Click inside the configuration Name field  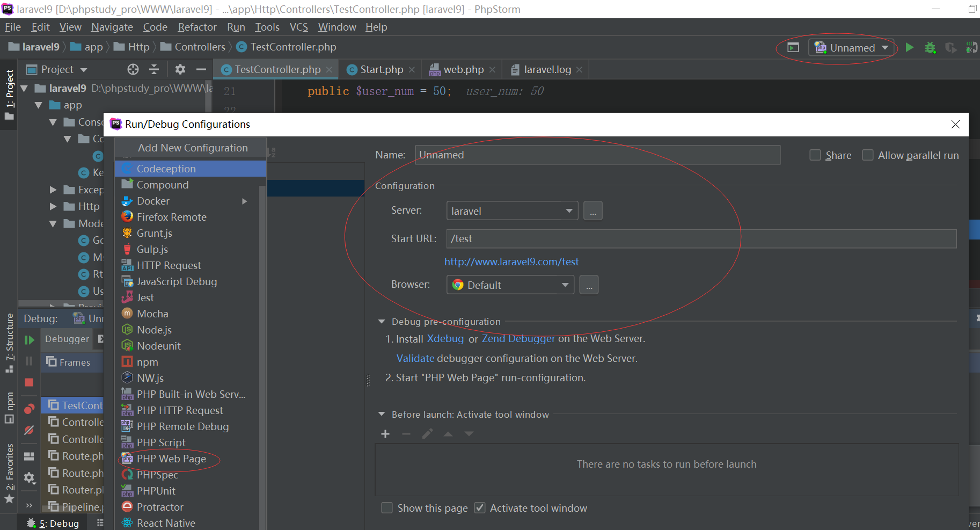click(x=590, y=155)
